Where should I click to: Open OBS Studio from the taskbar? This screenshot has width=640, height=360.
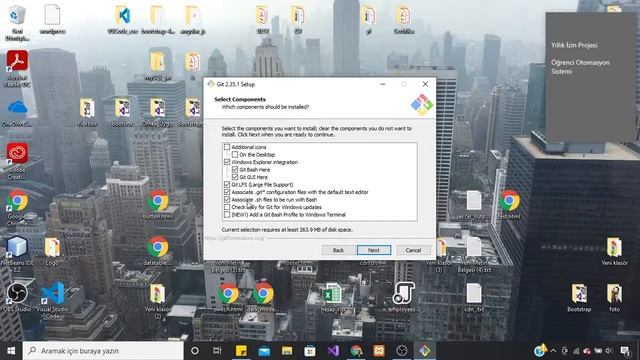(402, 351)
